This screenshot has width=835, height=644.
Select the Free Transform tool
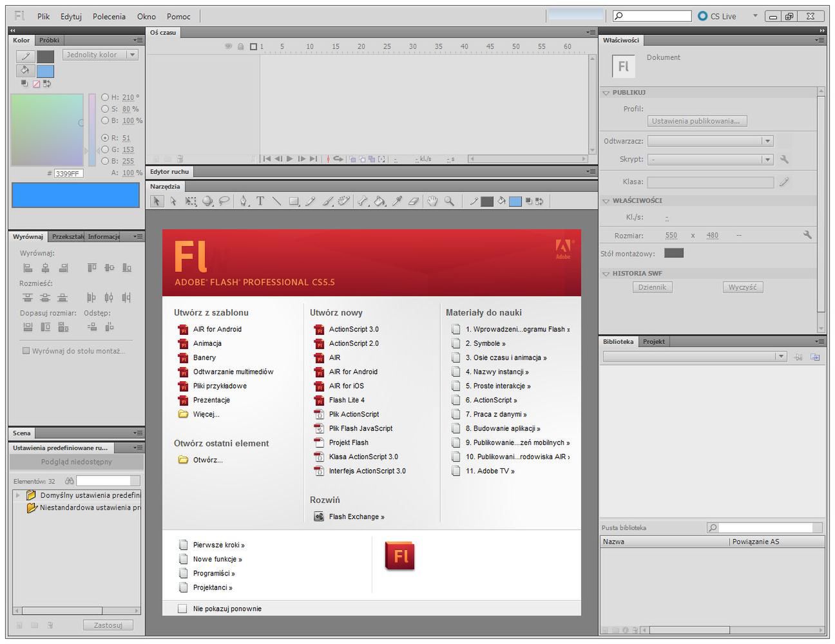(191, 202)
